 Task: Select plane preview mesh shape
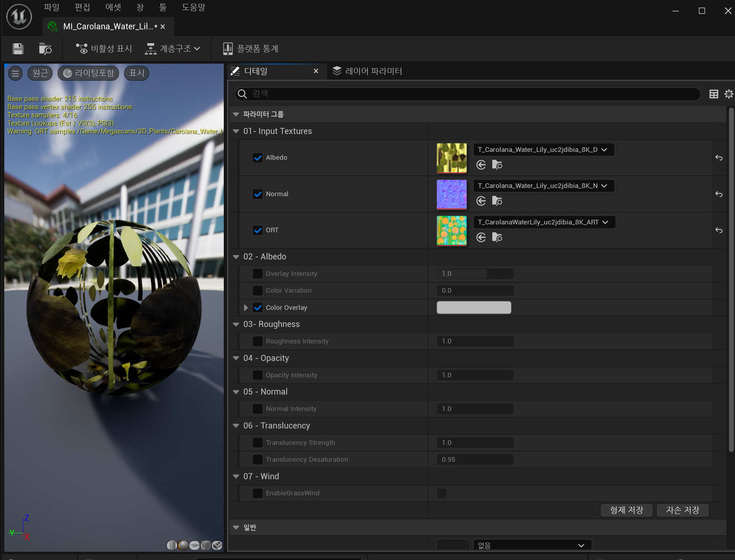194,545
